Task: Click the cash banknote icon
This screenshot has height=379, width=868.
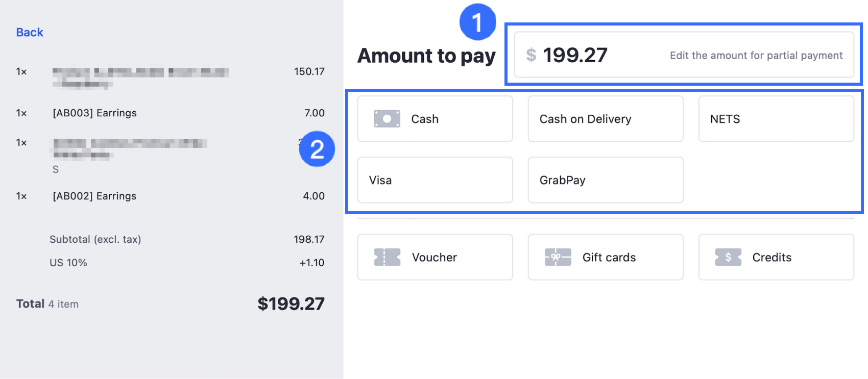Action: [x=387, y=119]
